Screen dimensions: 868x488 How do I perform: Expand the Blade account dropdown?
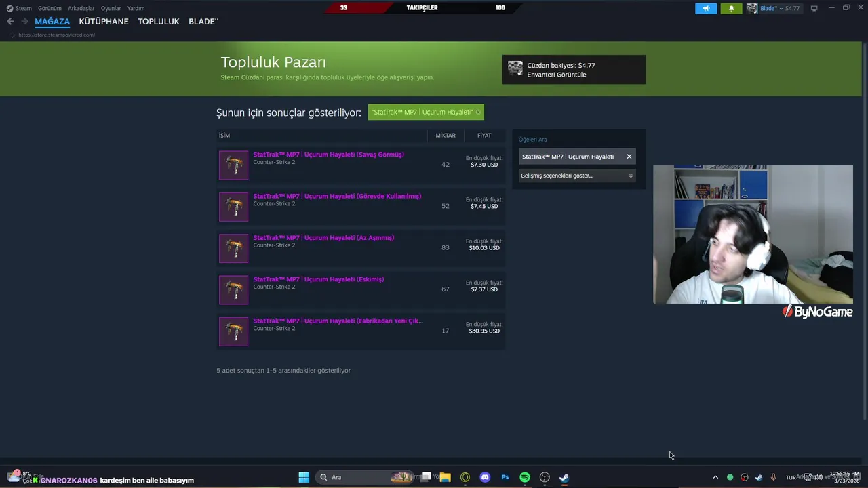point(780,8)
